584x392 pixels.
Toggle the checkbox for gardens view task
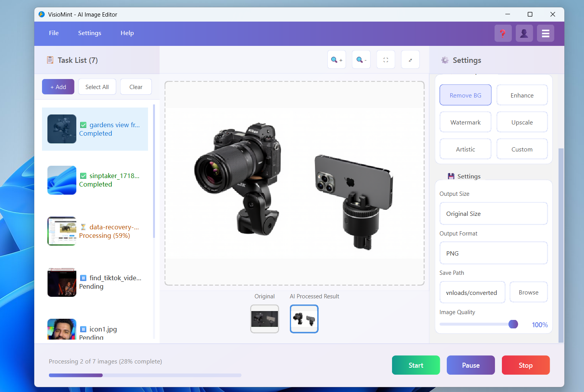click(83, 125)
